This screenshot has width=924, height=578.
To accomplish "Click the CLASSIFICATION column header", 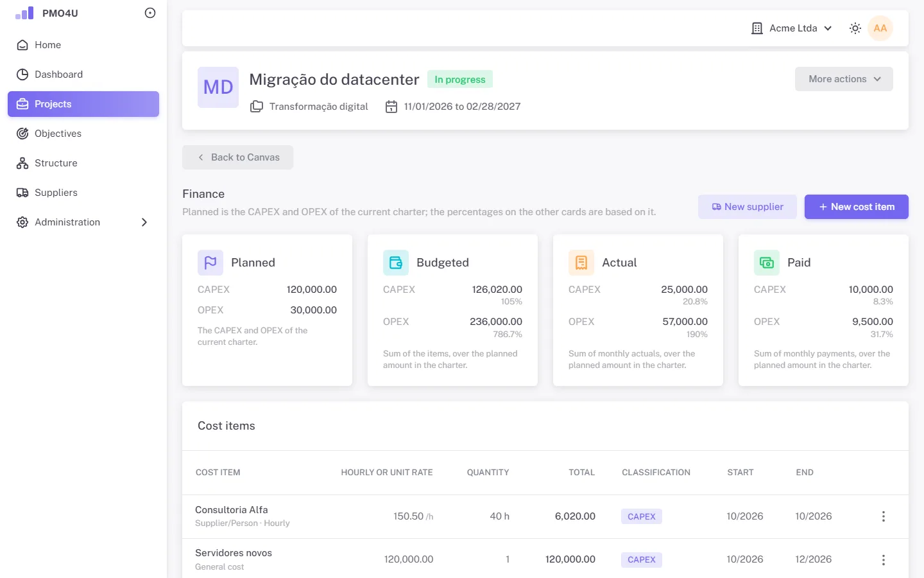I will pyautogui.click(x=656, y=473).
